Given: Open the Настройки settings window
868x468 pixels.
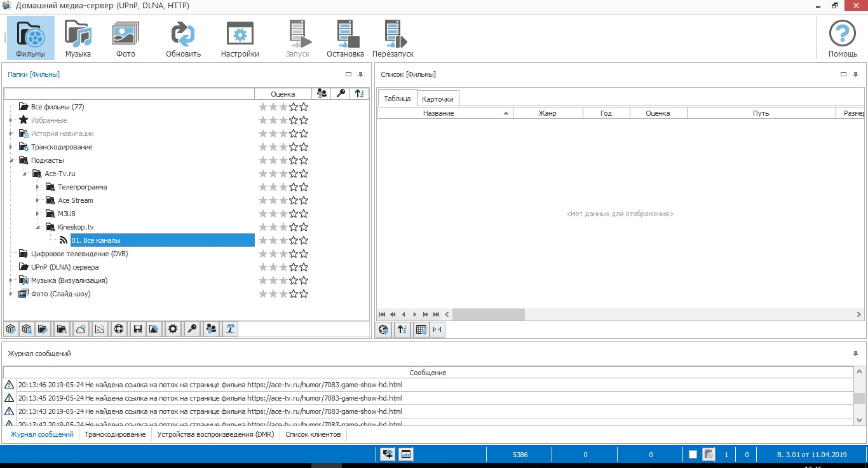Looking at the screenshot, I should (240, 38).
